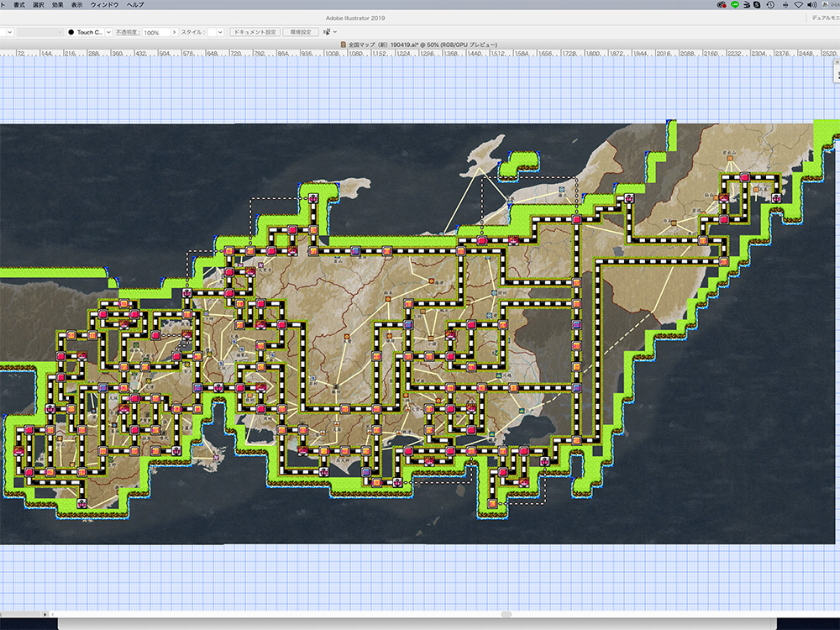
Task: Click the 環境設定 button
Action: click(x=300, y=32)
